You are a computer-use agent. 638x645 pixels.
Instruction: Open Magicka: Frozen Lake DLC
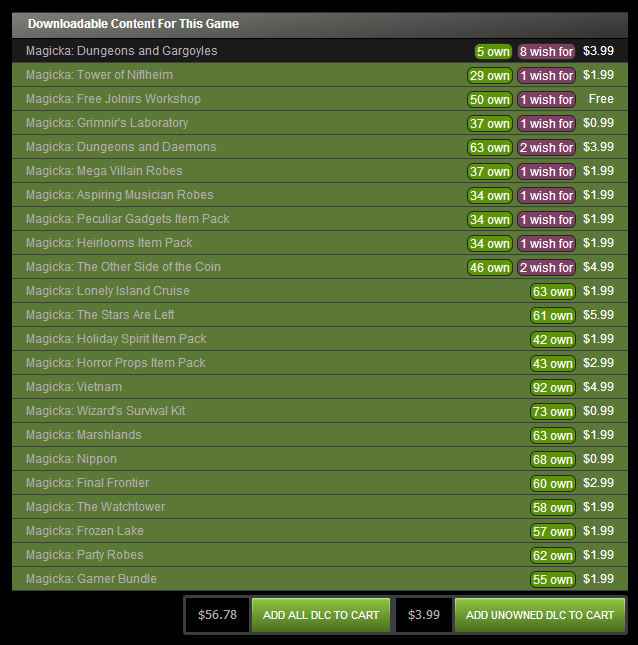[320, 531]
